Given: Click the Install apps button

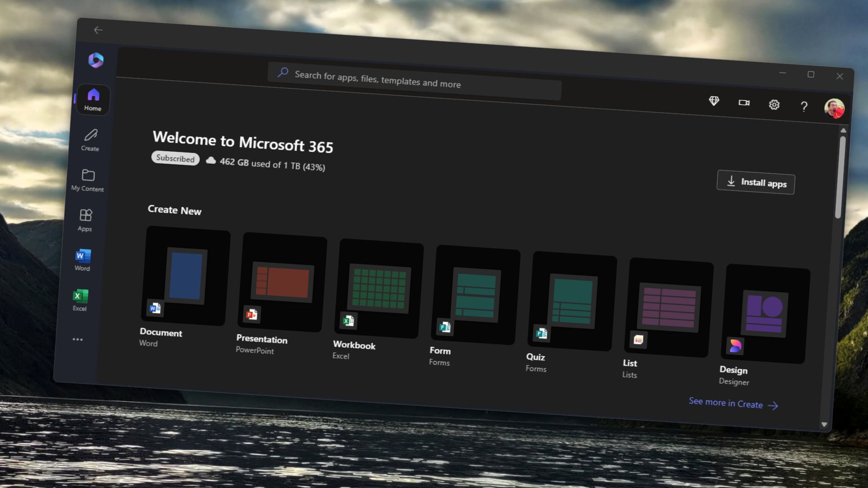Looking at the screenshot, I should click(x=755, y=182).
